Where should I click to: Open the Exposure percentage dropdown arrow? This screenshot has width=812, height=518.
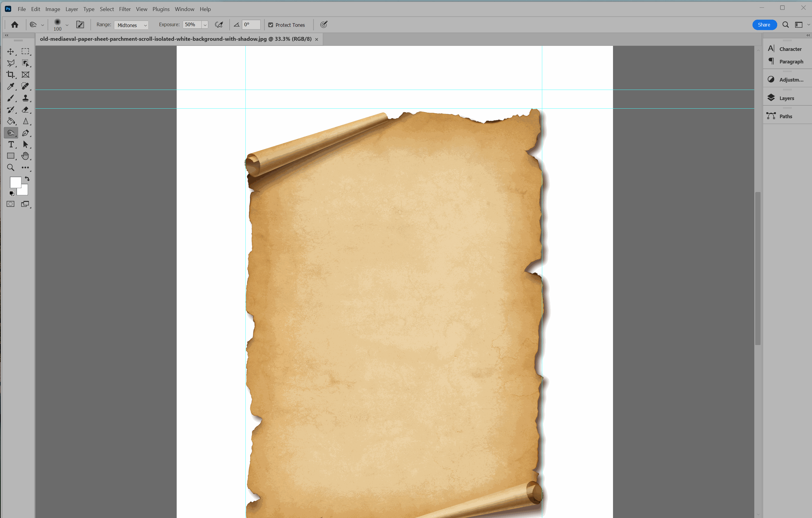tap(205, 25)
